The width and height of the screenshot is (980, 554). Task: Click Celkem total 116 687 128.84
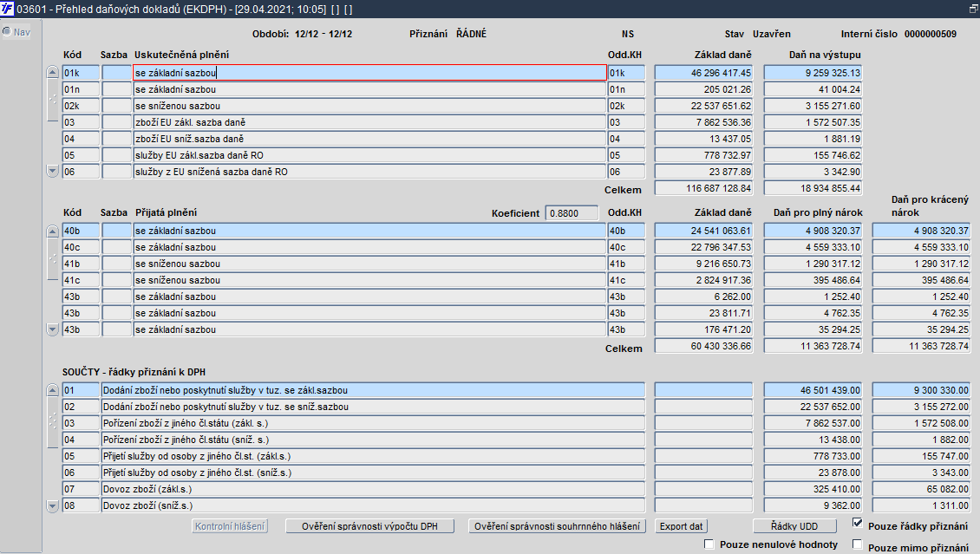703,188
